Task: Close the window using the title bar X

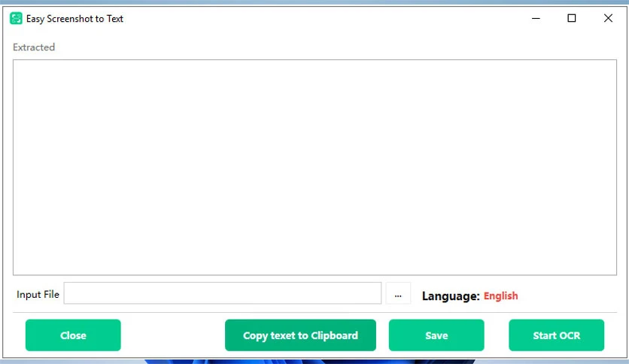Action: click(x=608, y=19)
